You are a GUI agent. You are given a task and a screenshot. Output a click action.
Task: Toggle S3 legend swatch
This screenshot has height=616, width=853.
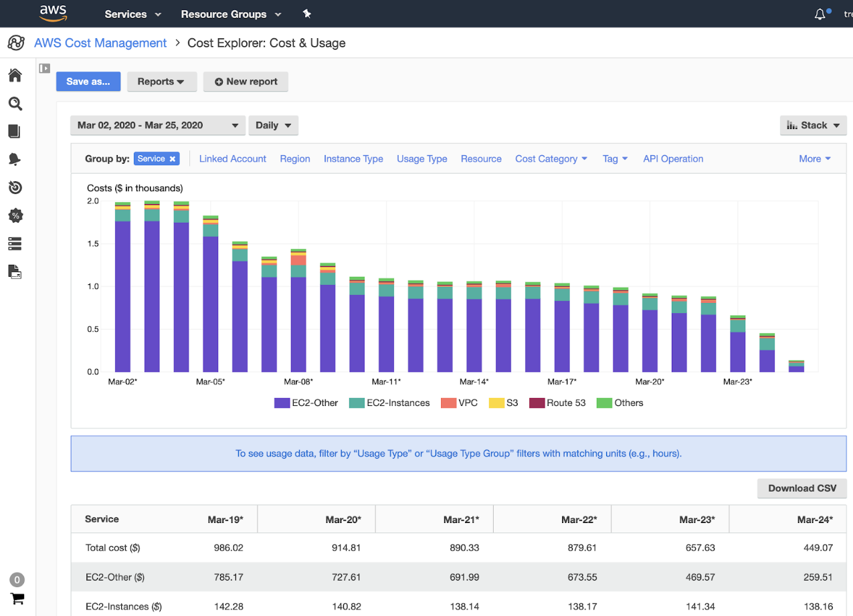click(x=496, y=403)
